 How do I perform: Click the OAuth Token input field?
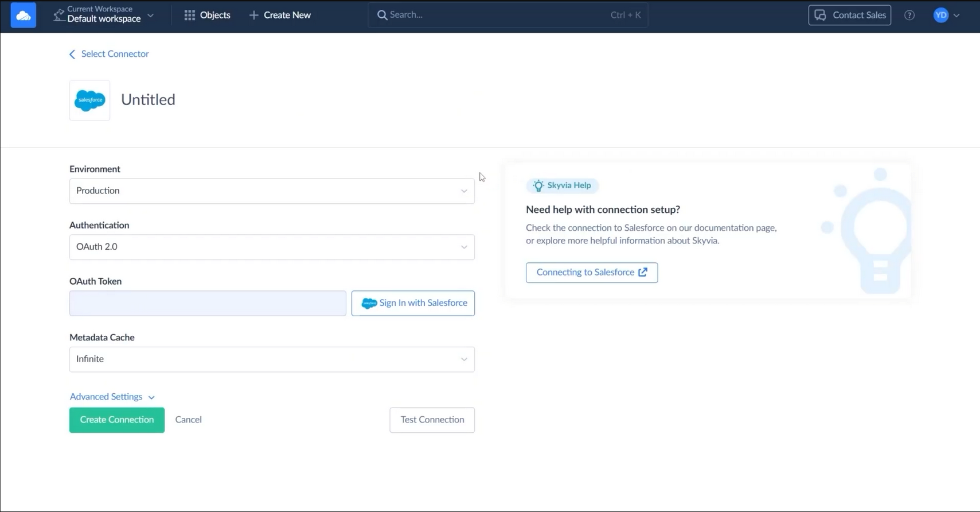pyautogui.click(x=208, y=303)
